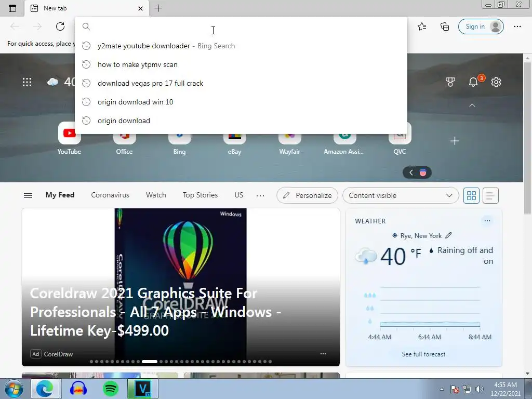This screenshot has height=399, width=532.
Task: Click the volume speaker tray icon
Action: [x=480, y=389]
